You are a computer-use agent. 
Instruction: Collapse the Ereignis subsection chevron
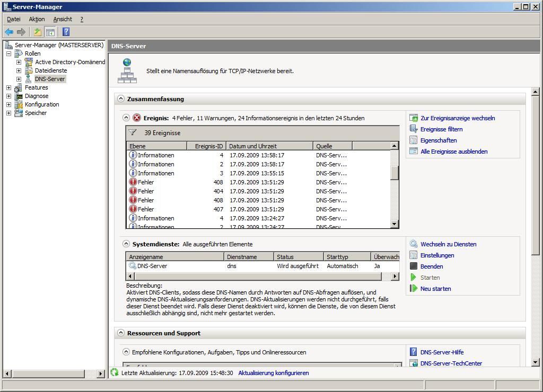tap(126, 118)
